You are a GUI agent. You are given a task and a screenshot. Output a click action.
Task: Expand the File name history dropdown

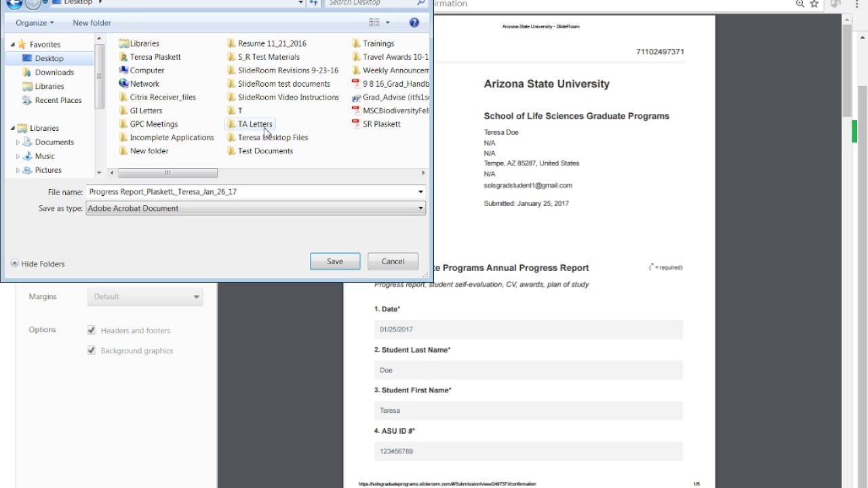(x=420, y=192)
